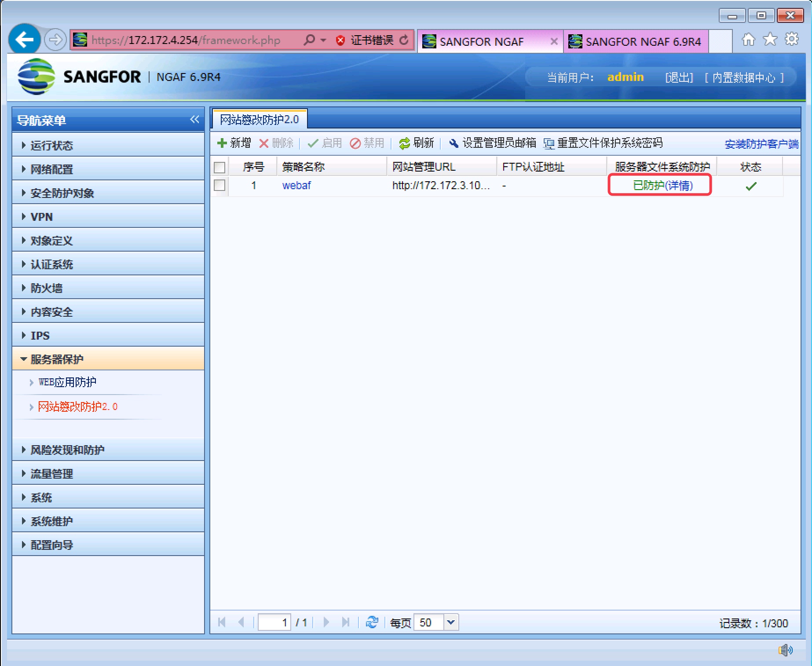The height and width of the screenshot is (666, 812).
Task: Collapse the 服务器保护 menu section
Action: [108, 359]
